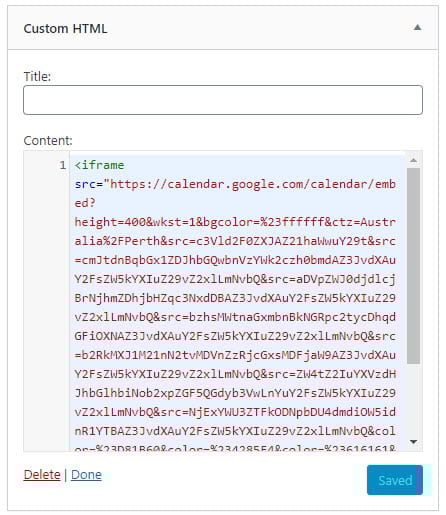Click the scrollbar down arrow in code editor
The width and height of the screenshot is (446, 515).
tap(413, 442)
